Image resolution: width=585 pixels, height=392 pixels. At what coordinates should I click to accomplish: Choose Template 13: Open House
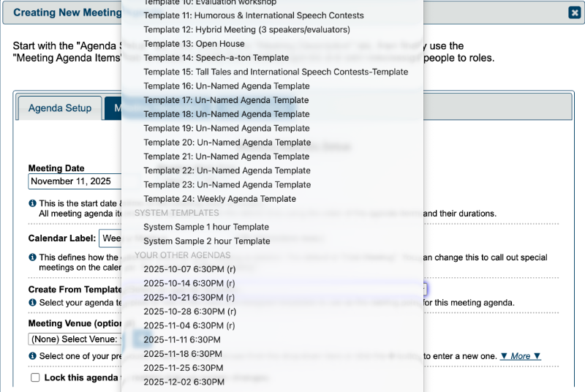(x=183, y=44)
